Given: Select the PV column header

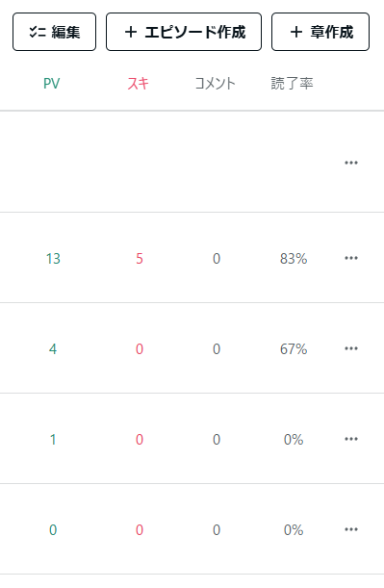Looking at the screenshot, I should click(x=52, y=84).
